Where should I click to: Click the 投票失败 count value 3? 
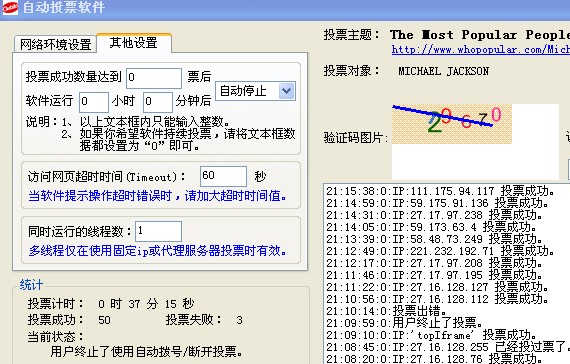[x=239, y=320]
